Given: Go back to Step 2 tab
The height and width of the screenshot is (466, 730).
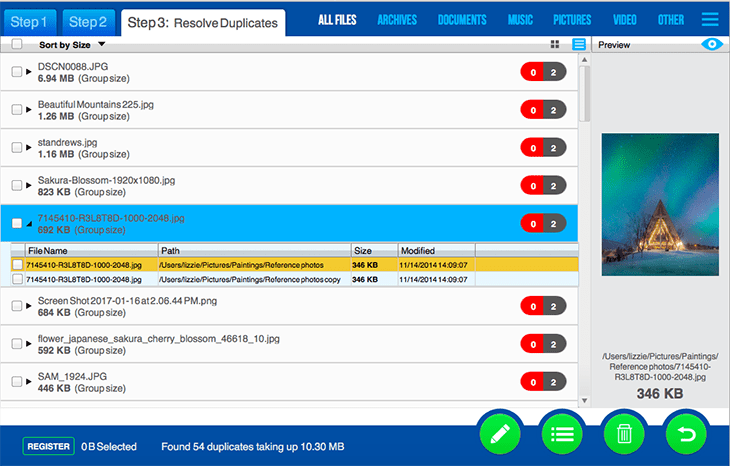Looking at the screenshot, I should (x=88, y=22).
